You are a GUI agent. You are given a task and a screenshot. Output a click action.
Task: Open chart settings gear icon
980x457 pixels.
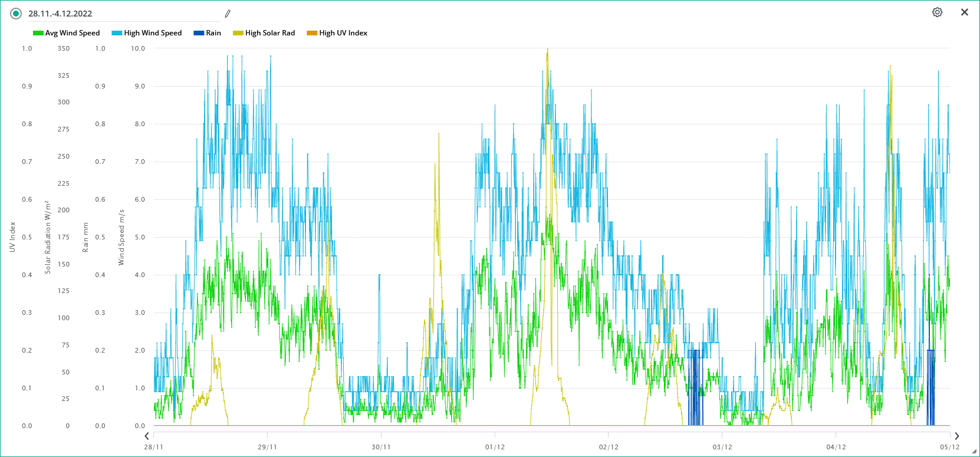pyautogui.click(x=937, y=12)
